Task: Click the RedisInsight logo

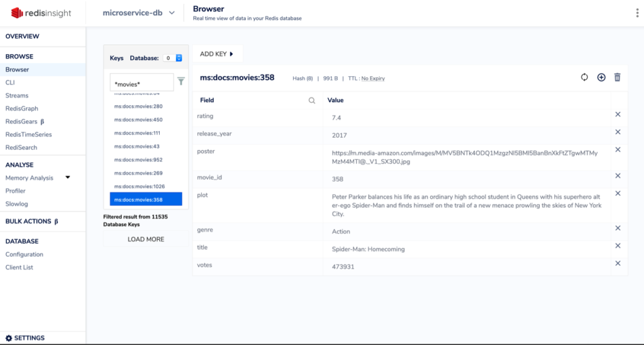Action: 41,13
